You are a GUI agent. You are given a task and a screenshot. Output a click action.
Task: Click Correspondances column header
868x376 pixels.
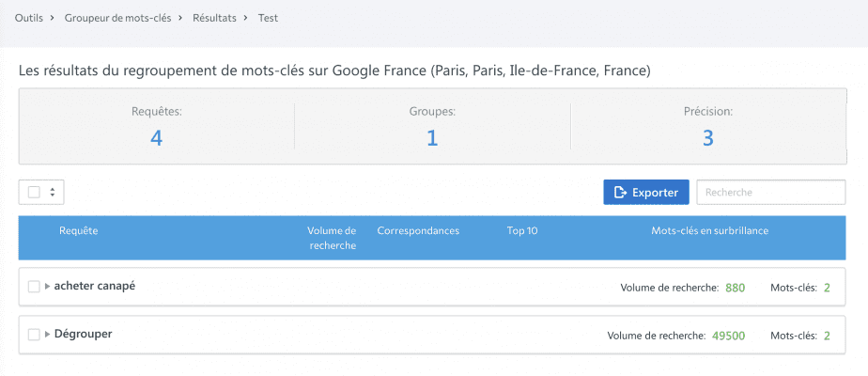click(418, 231)
